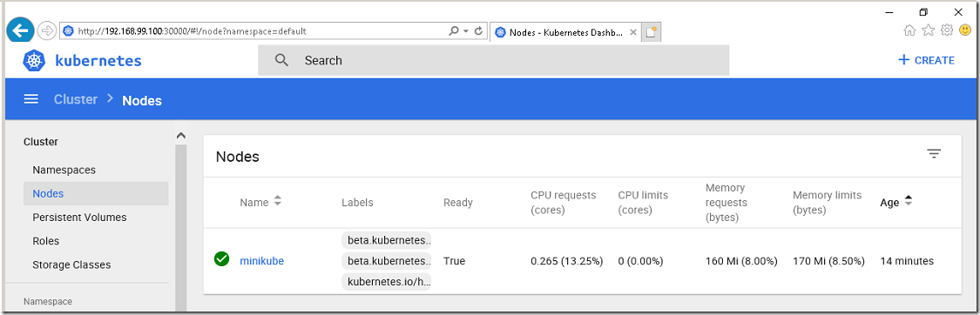Image resolution: width=980 pixels, height=315 pixels.
Task: Open a new browser tab
Action: (652, 32)
